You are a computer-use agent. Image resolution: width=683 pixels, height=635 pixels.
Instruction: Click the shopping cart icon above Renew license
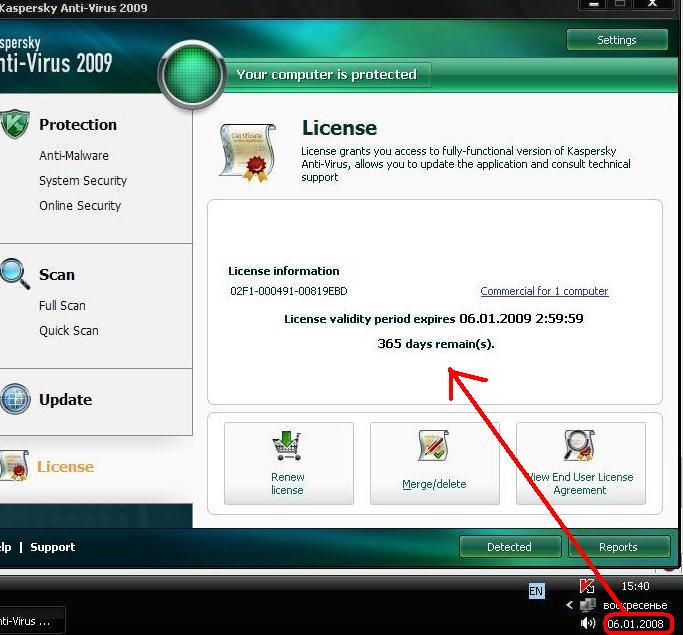pos(287,446)
